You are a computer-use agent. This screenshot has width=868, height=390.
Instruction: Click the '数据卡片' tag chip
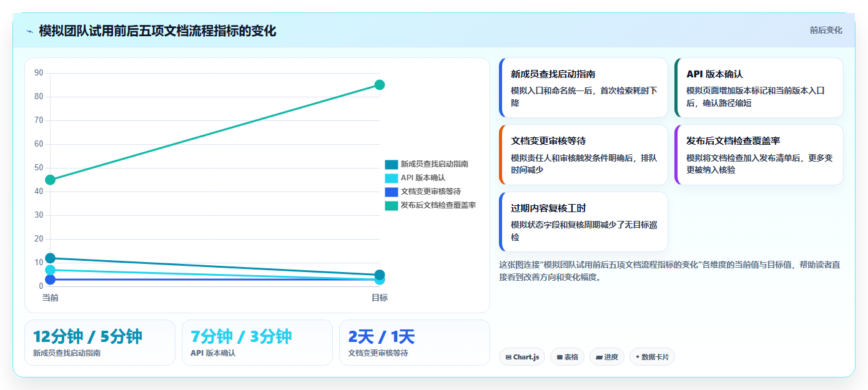pyautogui.click(x=652, y=357)
